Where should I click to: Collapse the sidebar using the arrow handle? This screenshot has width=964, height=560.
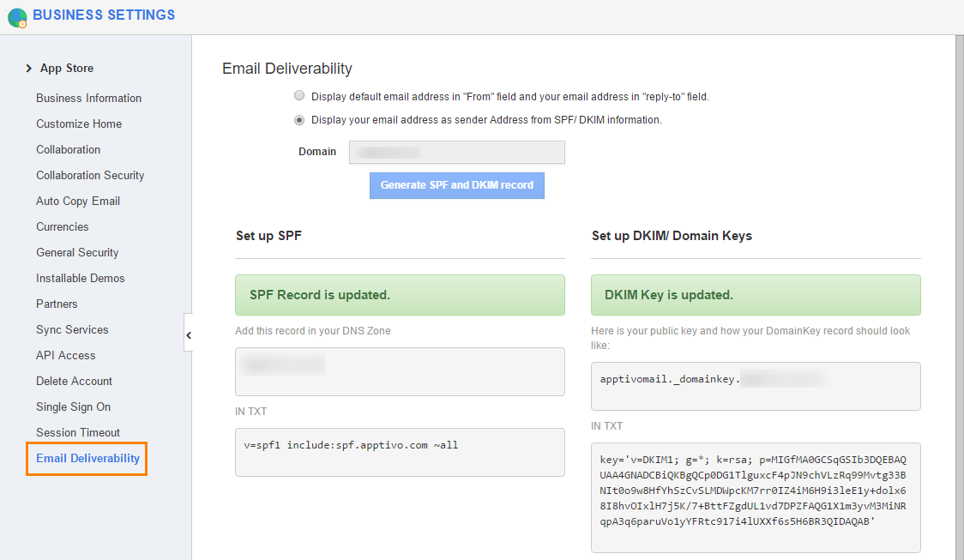click(188, 335)
